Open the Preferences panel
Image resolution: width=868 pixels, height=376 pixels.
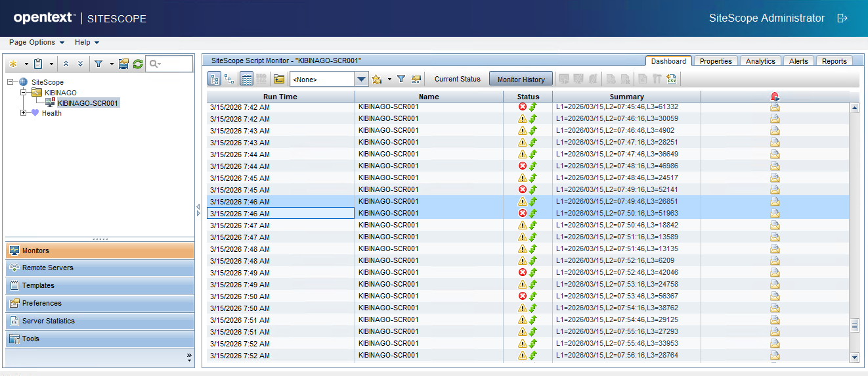[99, 304]
